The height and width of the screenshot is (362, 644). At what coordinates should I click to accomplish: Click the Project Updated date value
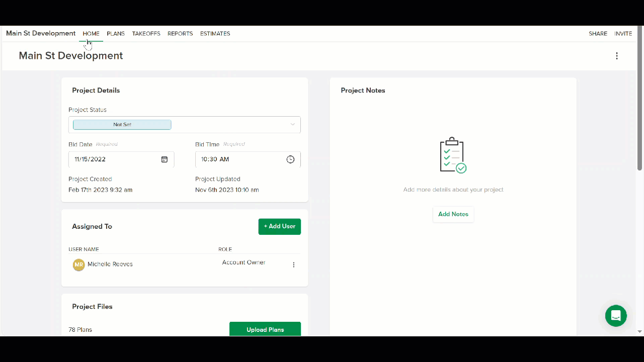227,190
